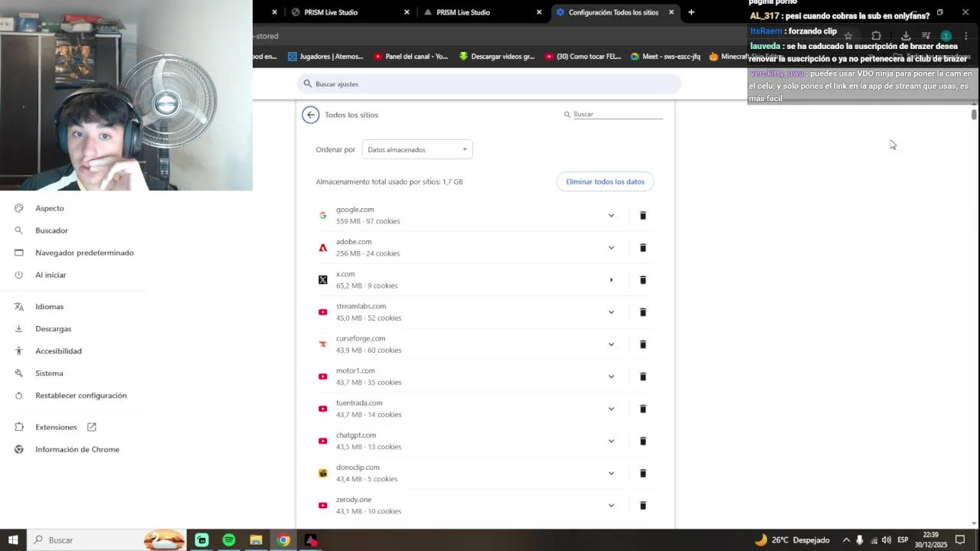Expand adobe.com site details
This screenshot has width=980, height=551.
coord(611,248)
